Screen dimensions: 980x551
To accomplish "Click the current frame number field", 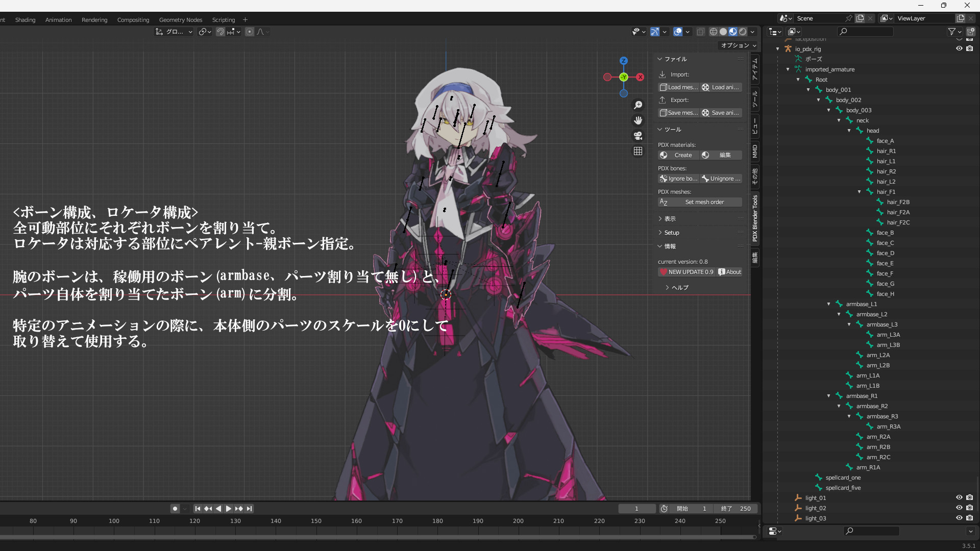I will coord(636,509).
